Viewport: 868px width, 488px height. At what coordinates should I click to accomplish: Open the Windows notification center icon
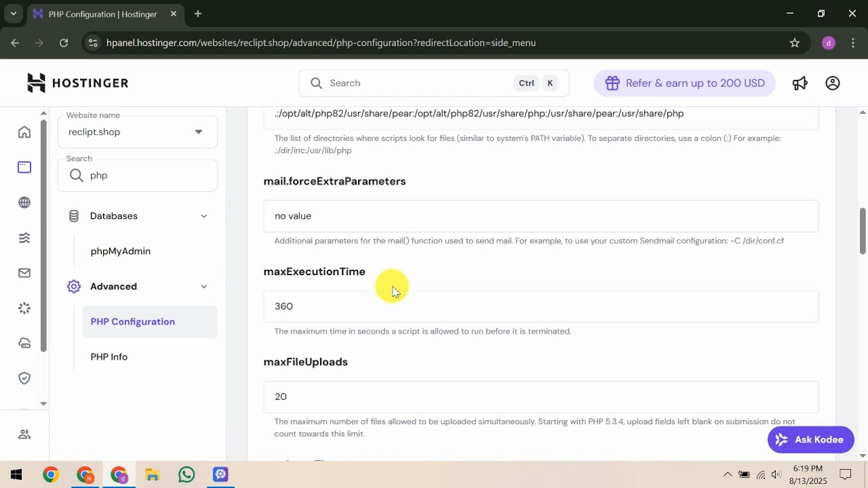tap(846, 474)
